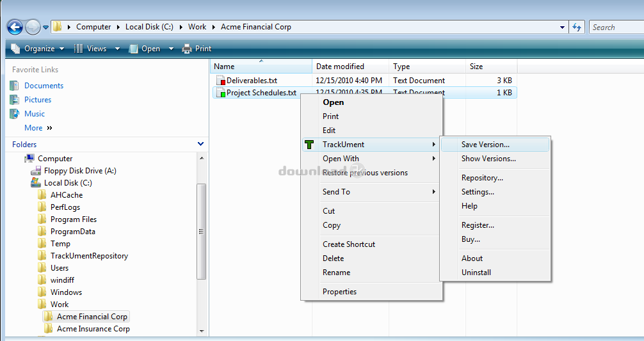This screenshot has height=341, width=644.
Task: Expand the Open With submenu
Action: (371, 159)
